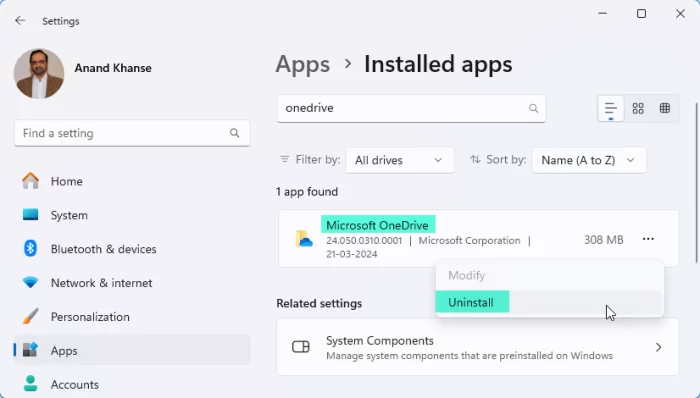Click the OneDrive folder cloud icon
Screen dimensions: 700x398
point(304,239)
